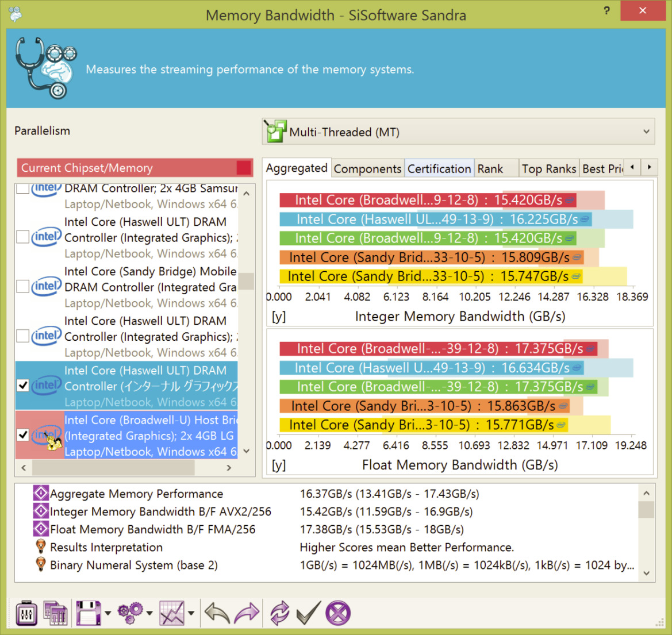672x635 pixels.
Task: Click the help question mark in title bar
Action: point(606,11)
